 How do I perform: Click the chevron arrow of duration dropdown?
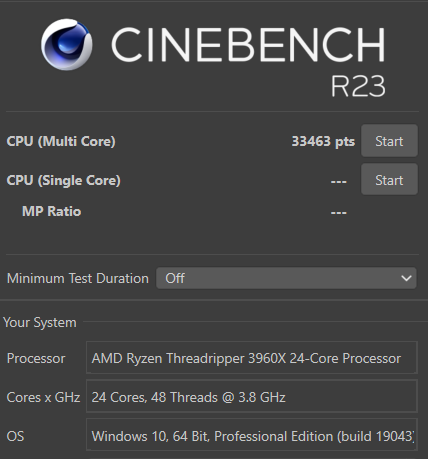click(x=406, y=278)
